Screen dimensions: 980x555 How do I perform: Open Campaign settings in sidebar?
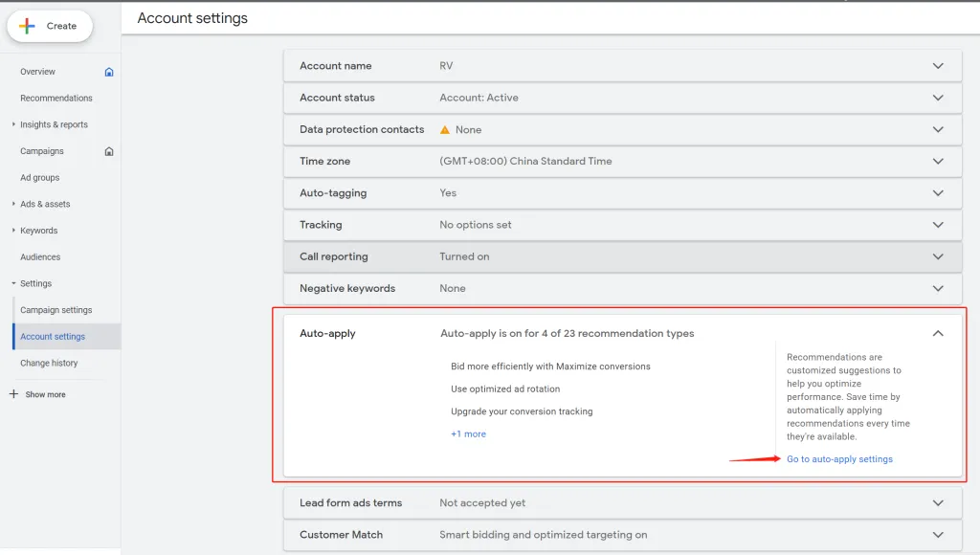coord(56,310)
